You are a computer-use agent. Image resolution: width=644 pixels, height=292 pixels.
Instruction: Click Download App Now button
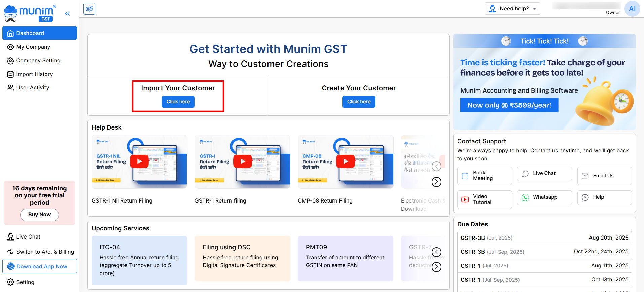pos(40,266)
